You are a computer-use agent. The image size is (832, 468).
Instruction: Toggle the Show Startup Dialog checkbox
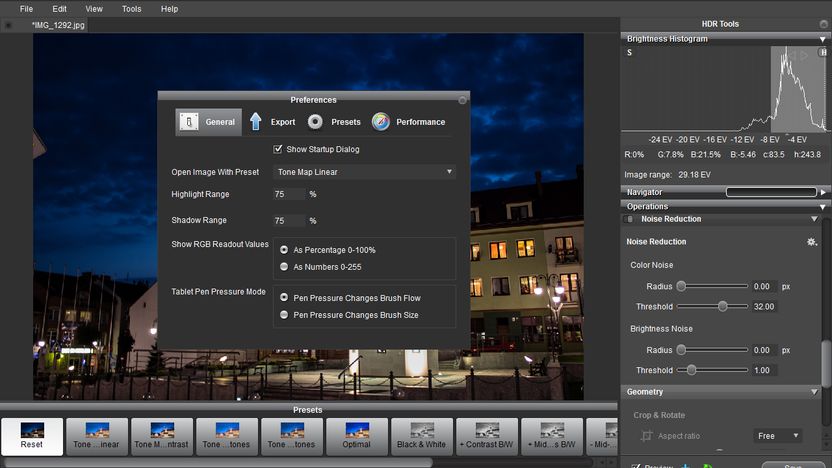pyautogui.click(x=278, y=149)
